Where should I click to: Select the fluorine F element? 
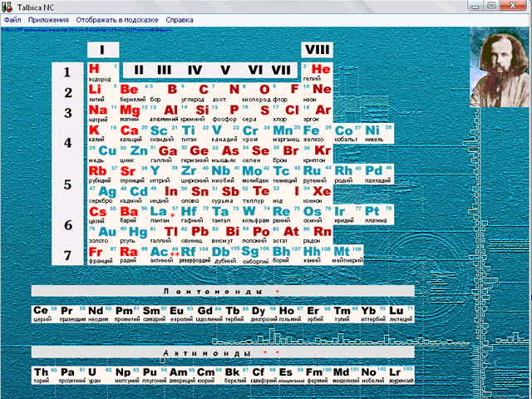pos(287,93)
